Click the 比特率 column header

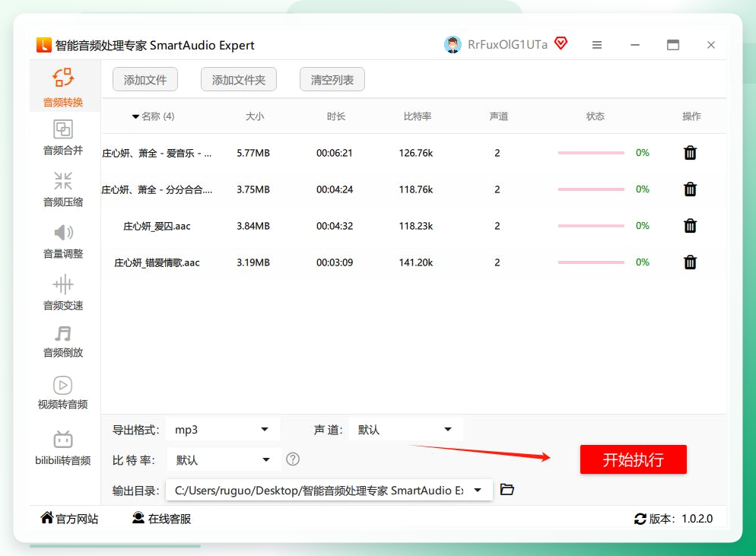click(x=417, y=116)
